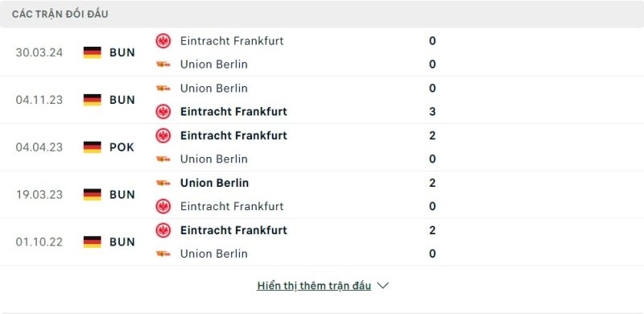This screenshot has width=644, height=314.
Task: Click Eintracht Frankfurt crest in 04.11.23 match
Action: click(163, 111)
